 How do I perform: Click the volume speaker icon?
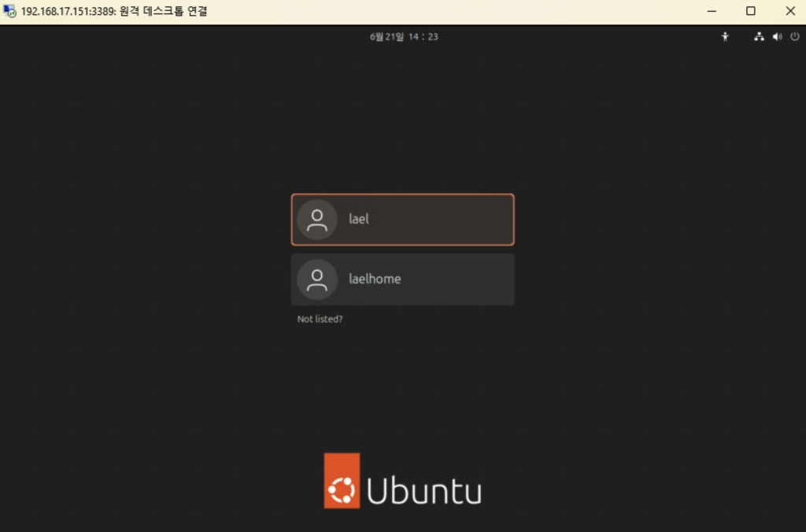[x=777, y=36]
